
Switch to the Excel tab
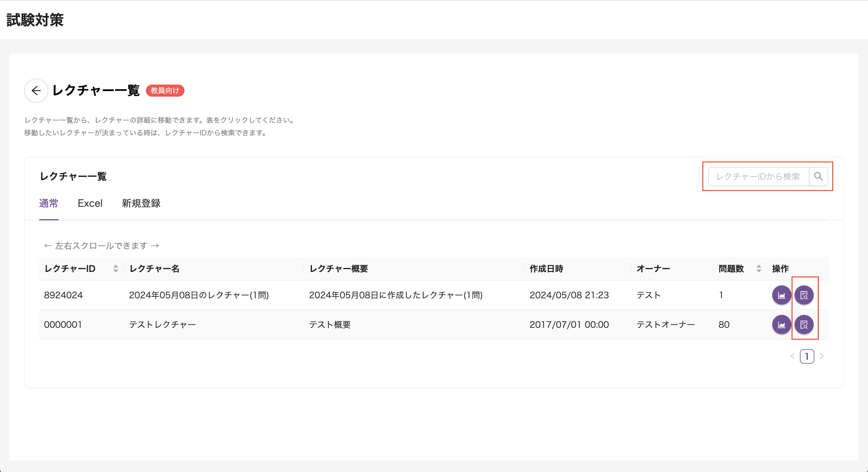coord(90,203)
